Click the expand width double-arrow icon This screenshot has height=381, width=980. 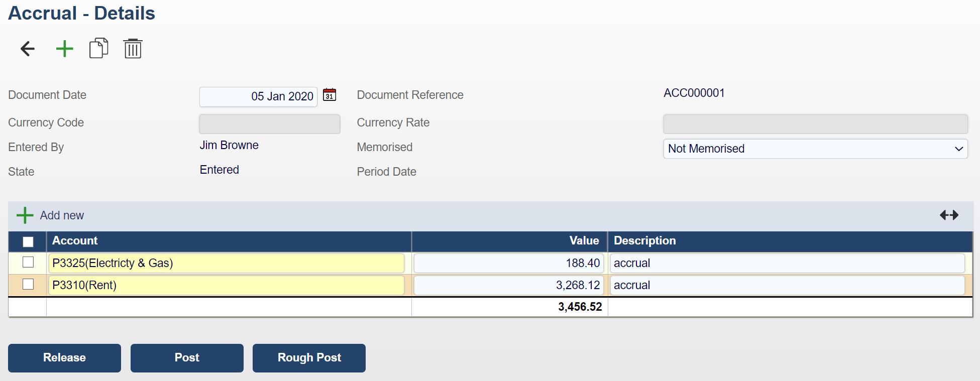(x=949, y=215)
